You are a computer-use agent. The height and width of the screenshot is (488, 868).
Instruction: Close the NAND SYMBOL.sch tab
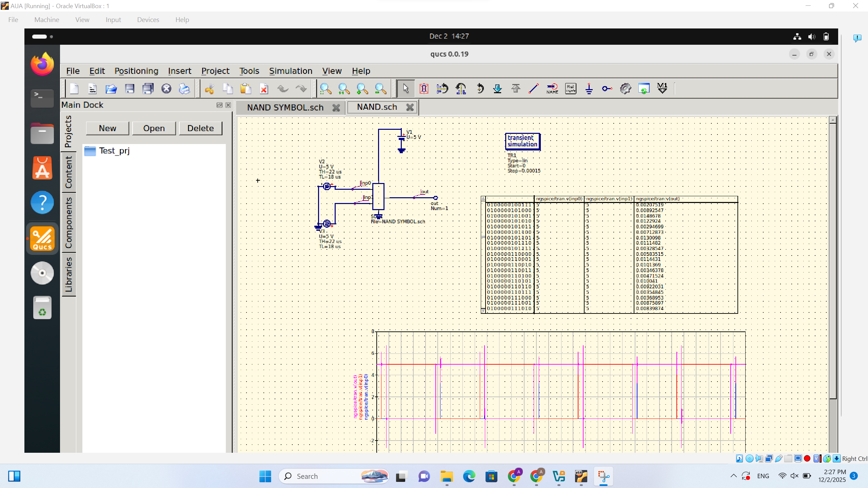click(336, 108)
